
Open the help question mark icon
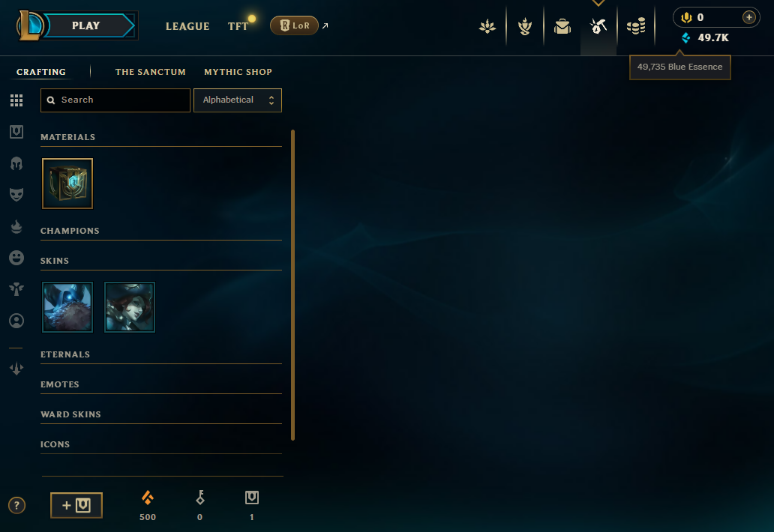pyautogui.click(x=16, y=505)
